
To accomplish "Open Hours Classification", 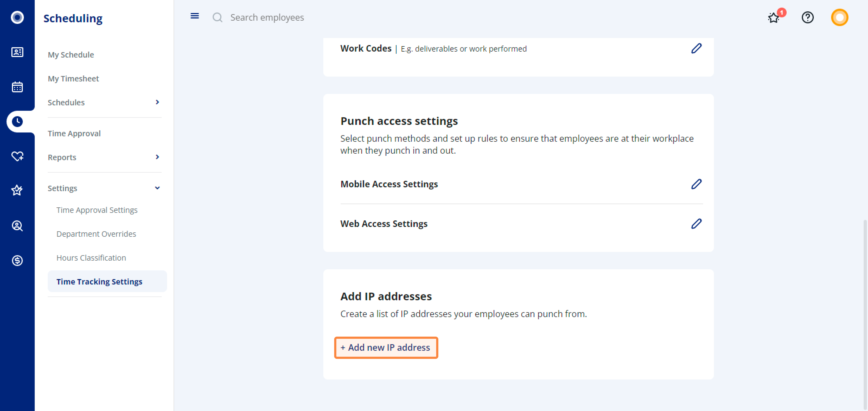I will coord(91,258).
